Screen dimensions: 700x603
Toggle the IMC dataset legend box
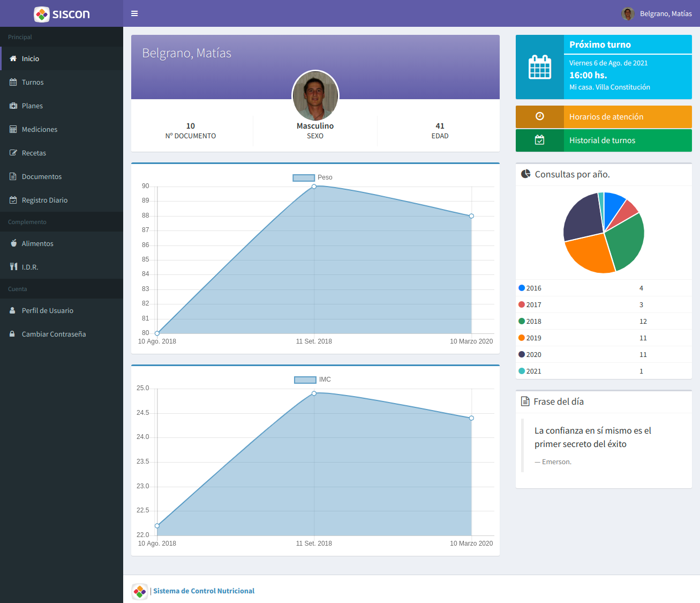click(x=305, y=379)
